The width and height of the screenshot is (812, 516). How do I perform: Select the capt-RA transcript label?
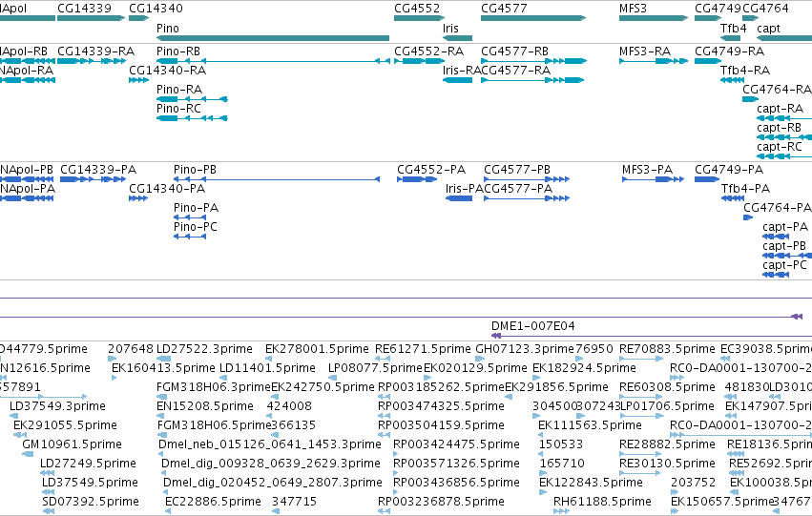coord(780,109)
